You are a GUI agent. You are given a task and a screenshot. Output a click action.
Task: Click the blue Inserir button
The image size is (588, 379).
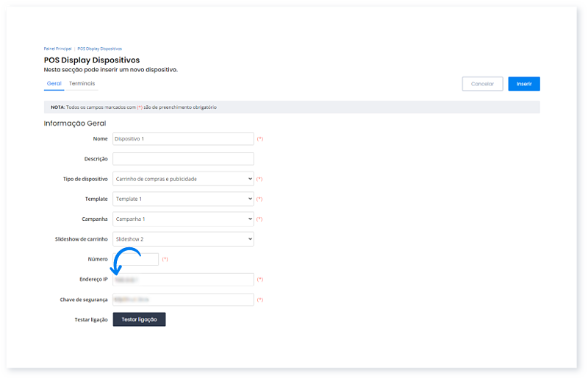(523, 84)
